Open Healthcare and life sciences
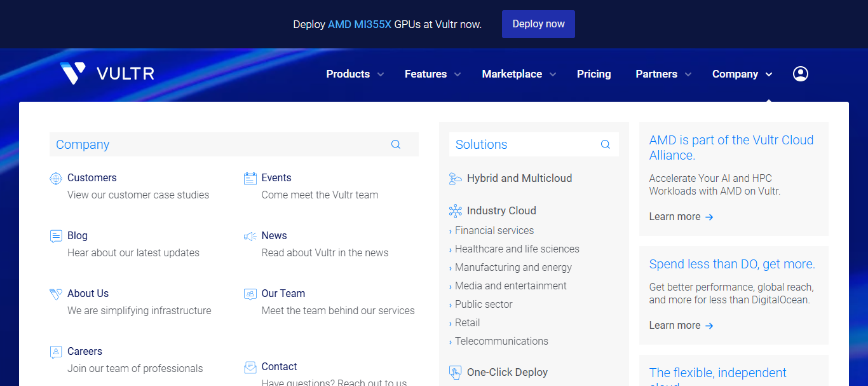The width and height of the screenshot is (868, 386). pyautogui.click(x=517, y=249)
